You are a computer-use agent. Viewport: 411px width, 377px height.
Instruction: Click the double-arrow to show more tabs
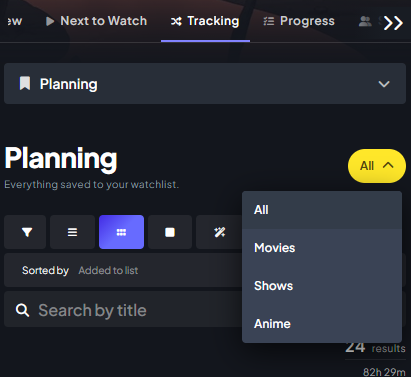(x=393, y=23)
